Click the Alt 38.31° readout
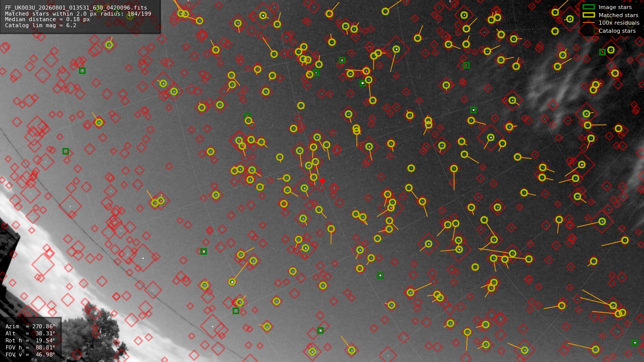Screen dimensions: 644x362 [30, 333]
